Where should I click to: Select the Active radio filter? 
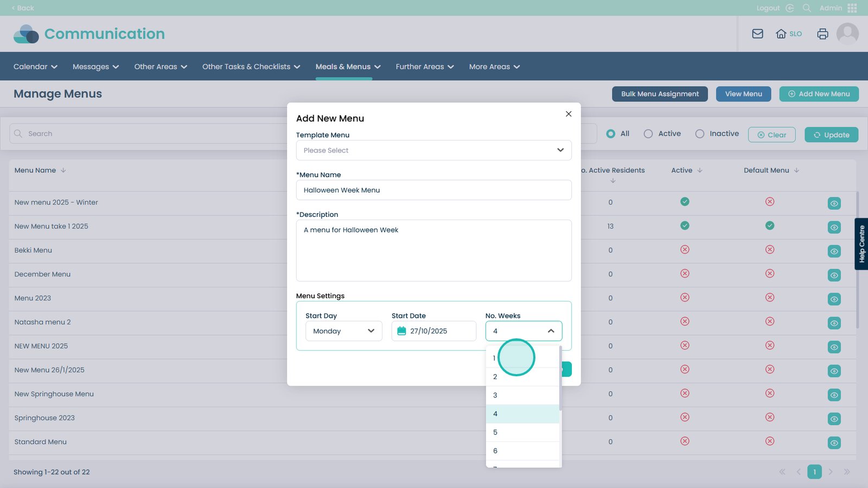[648, 134]
